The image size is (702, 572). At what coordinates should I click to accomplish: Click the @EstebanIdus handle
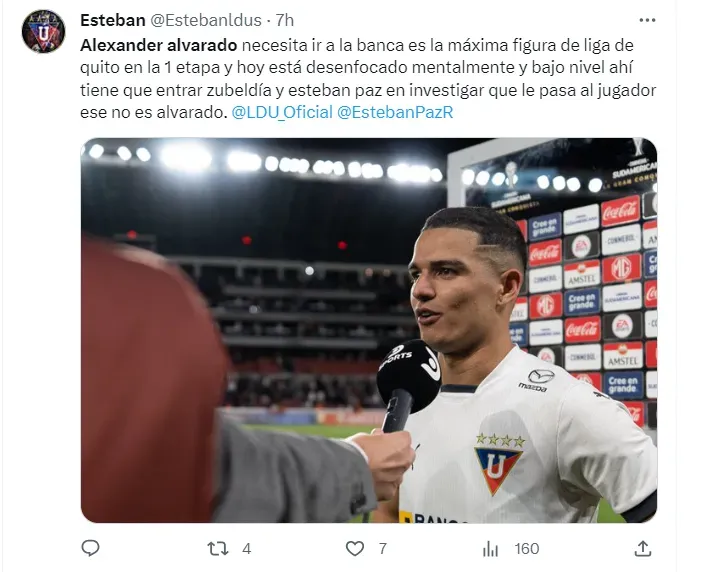pos(205,20)
